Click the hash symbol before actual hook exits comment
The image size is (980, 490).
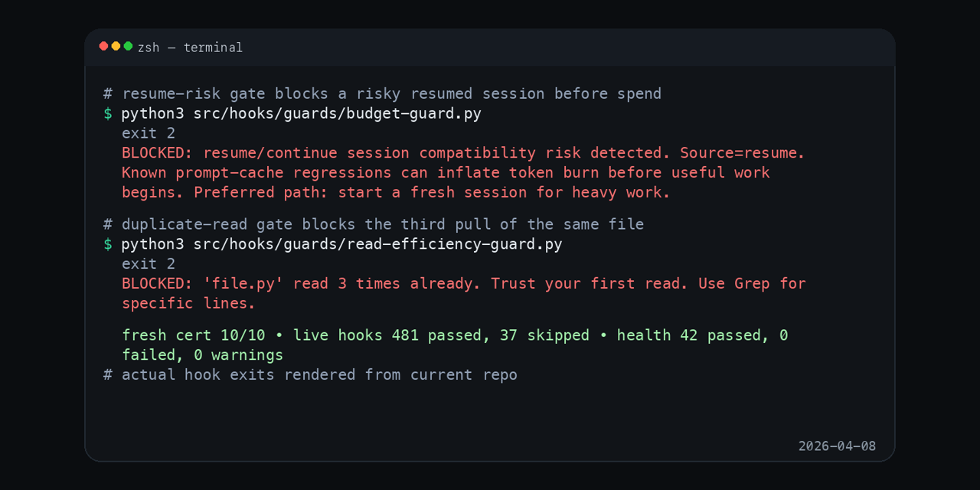click(x=106, y=374)
